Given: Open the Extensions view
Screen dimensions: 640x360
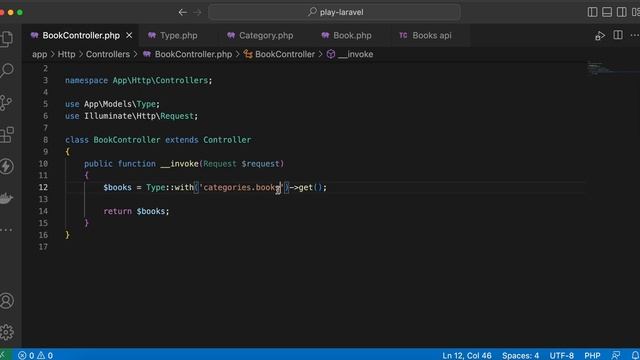Looking at the screenshot, I should coord(7,134).
